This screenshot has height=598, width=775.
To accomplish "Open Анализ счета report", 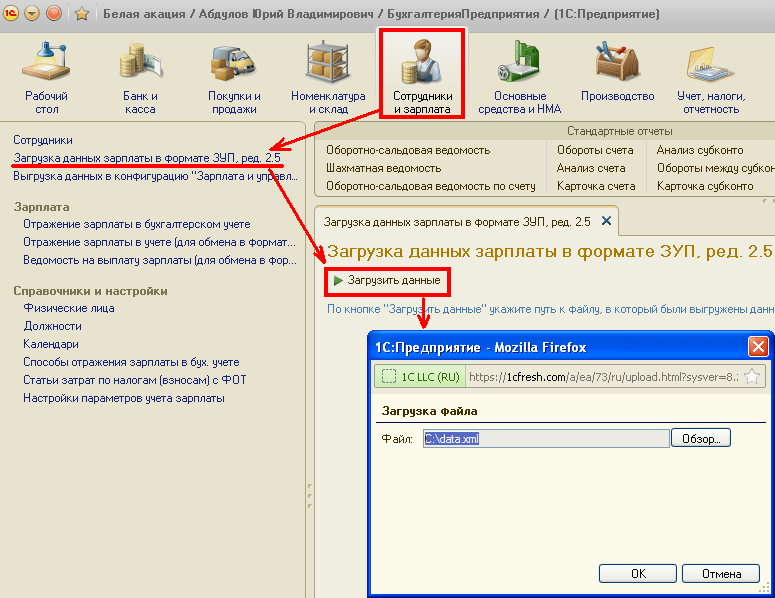I will point(591,168).
